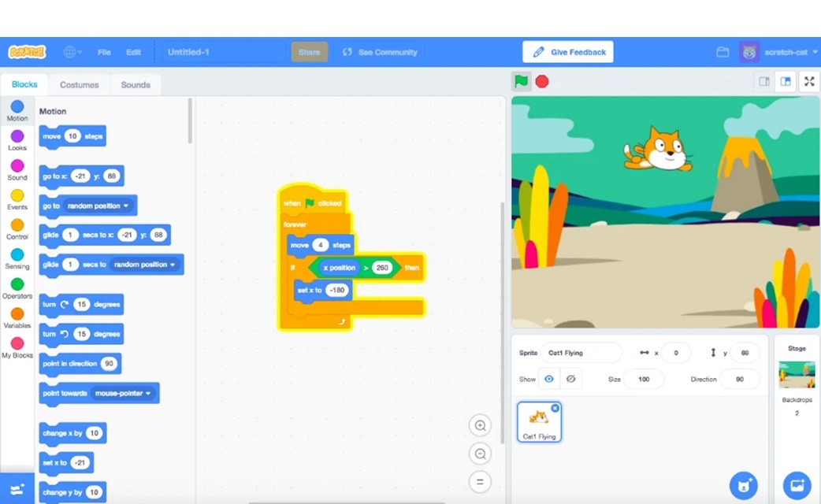Open the File menu

pyautogui.click(x=104, y=52)
